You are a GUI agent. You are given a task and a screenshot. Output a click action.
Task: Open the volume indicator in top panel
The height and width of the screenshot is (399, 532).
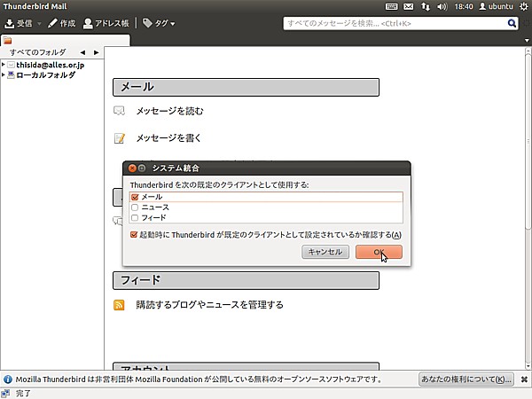coord(442,6)
